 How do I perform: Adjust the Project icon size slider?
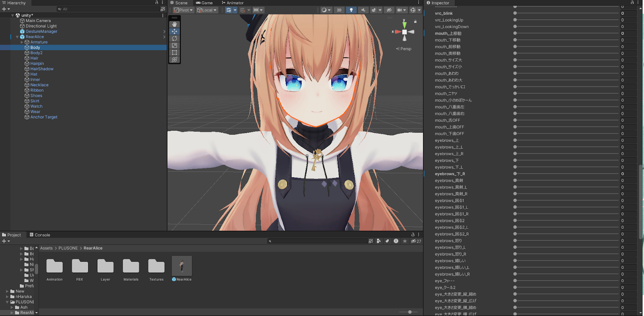pos(409,312)
